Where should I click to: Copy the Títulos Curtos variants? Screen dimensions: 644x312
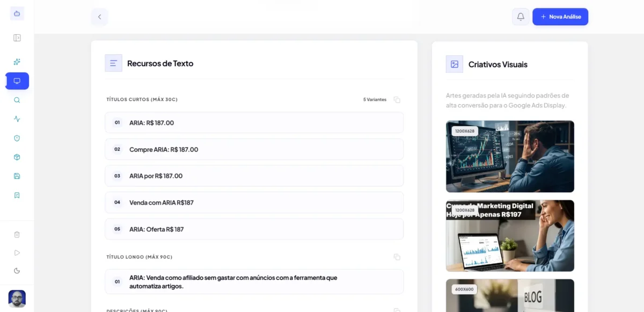(397, 100)
